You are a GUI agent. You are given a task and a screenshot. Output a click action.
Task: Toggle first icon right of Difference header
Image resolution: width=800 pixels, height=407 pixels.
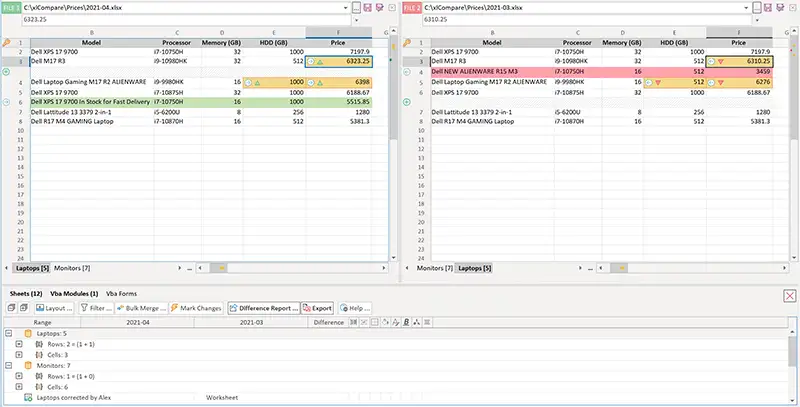pos(353,322)
